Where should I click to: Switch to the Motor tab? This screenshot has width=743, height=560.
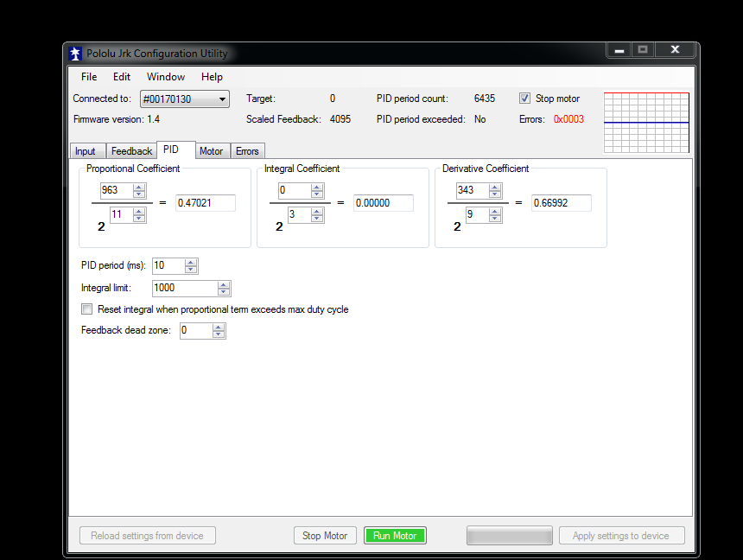pos(211,151)
